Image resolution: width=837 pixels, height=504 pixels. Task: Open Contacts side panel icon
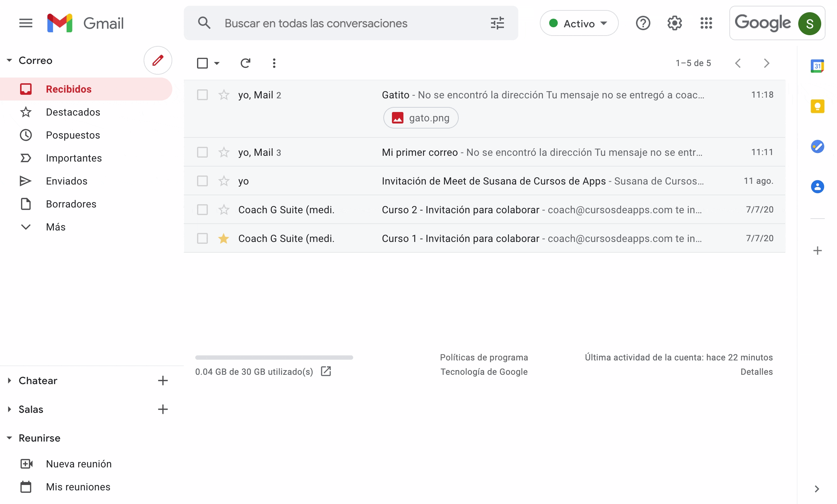coord(817,187)
